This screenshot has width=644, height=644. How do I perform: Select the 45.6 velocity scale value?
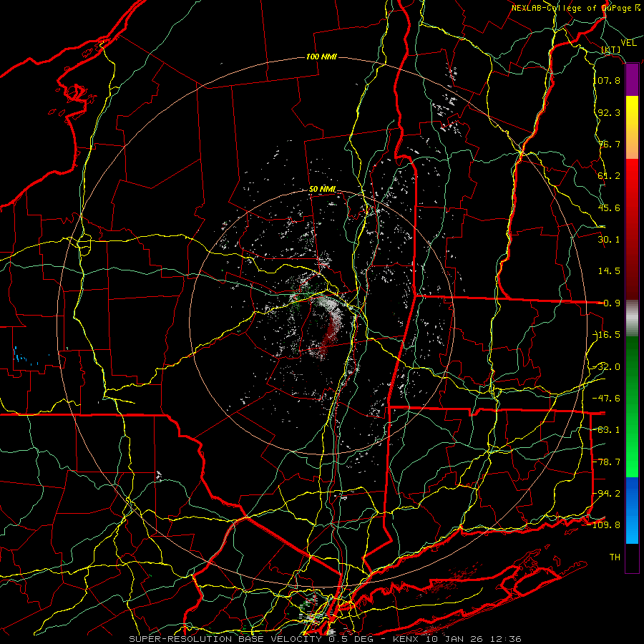point(609,208)
